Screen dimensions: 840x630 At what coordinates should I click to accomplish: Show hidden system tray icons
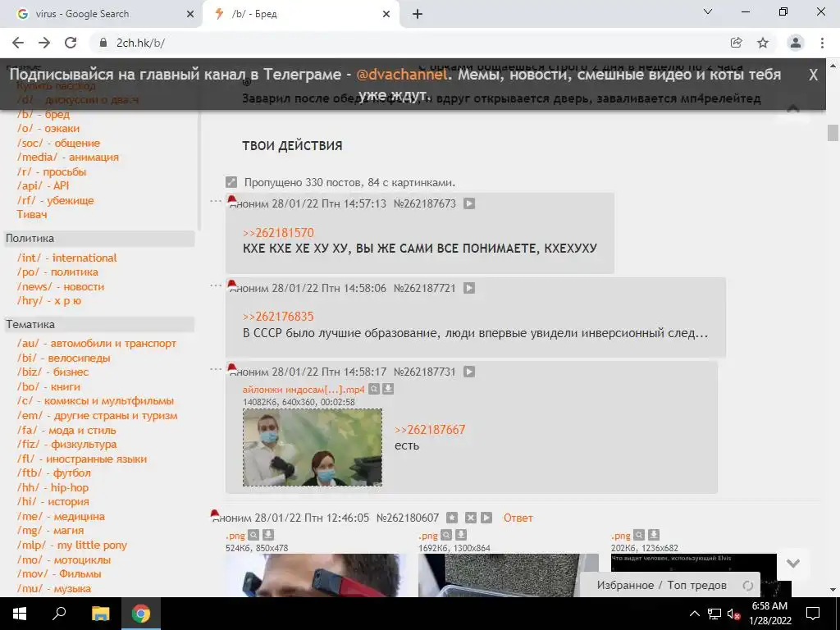(x=694, y=614)
